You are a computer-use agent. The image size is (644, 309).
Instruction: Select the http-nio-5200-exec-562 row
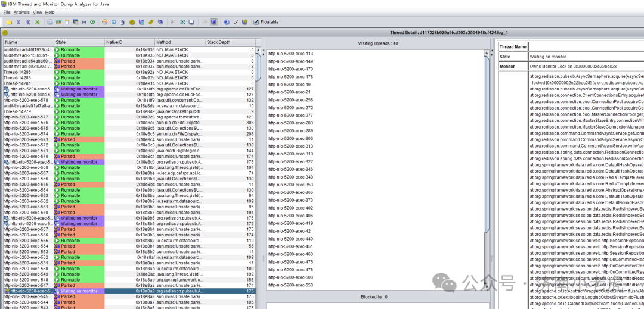click(x=129, y=202)
